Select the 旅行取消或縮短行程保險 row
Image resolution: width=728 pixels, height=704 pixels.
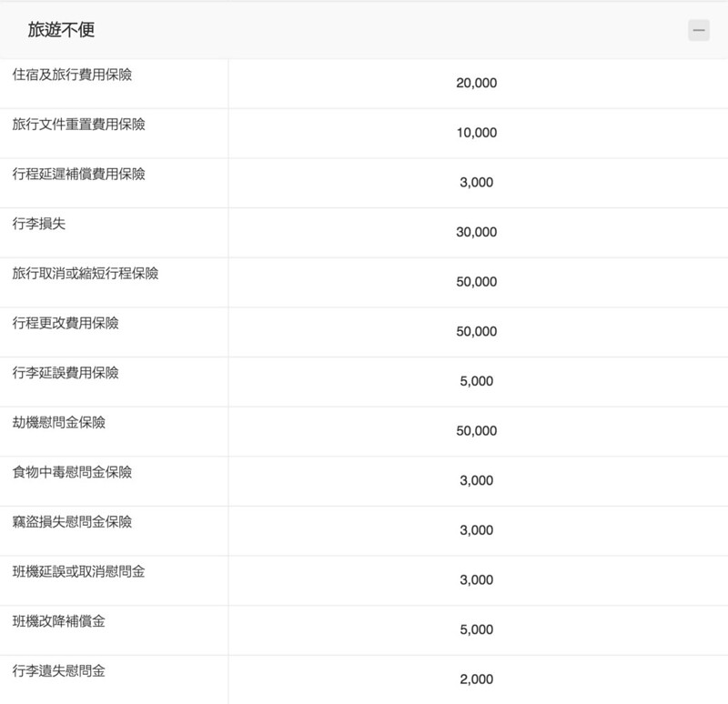point(85,273)
